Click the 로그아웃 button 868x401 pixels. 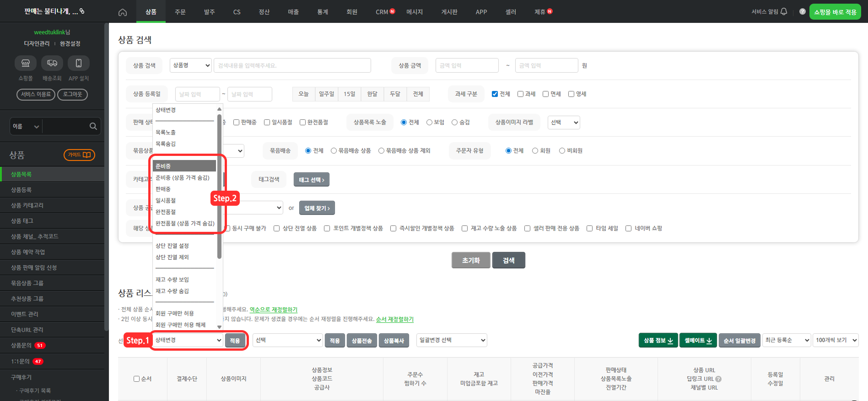[x=72, y=94]
